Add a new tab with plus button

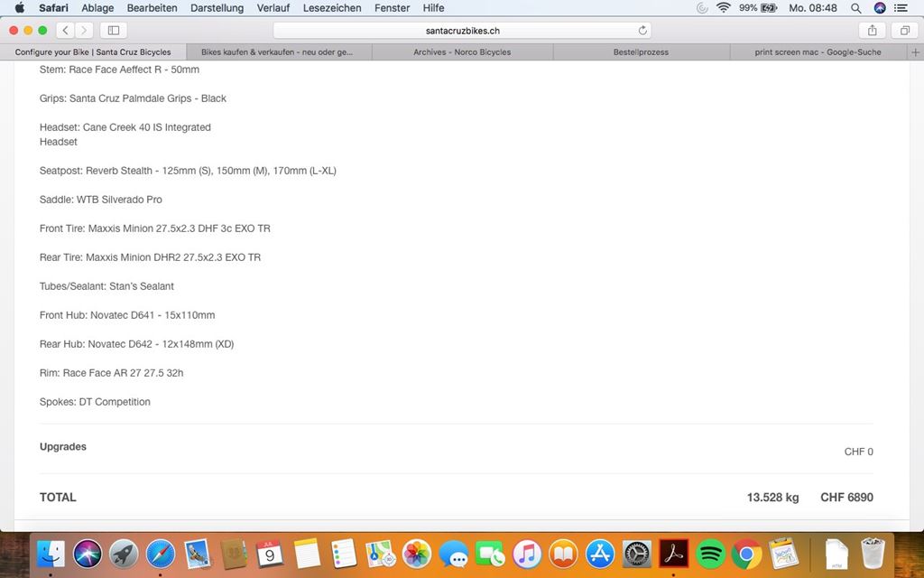click(916, 52)
